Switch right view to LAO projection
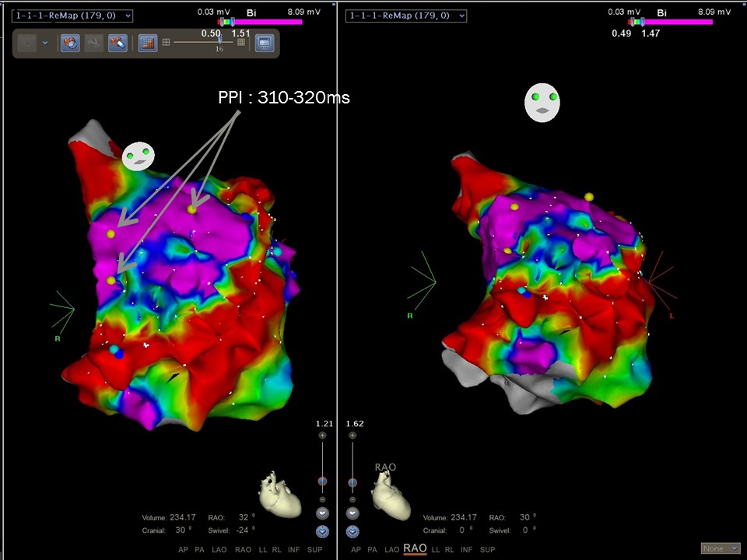This screenshot has height=560, width=747. (391, 550)
